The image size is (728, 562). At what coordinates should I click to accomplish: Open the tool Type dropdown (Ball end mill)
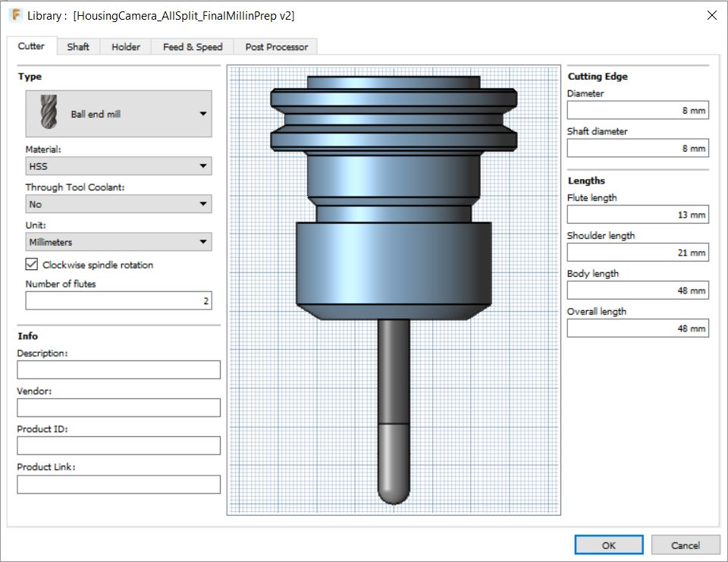[x=119, y=114]
